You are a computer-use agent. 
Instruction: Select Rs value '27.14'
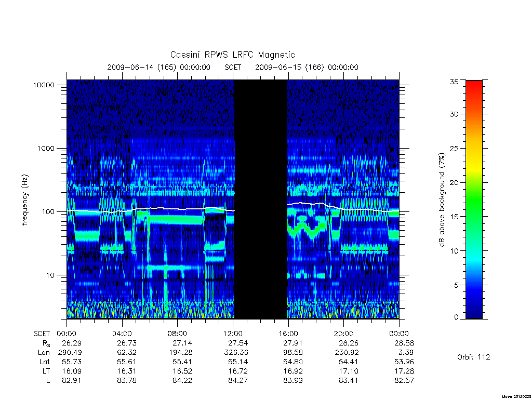pyautogui.click(x=182, y=343)
